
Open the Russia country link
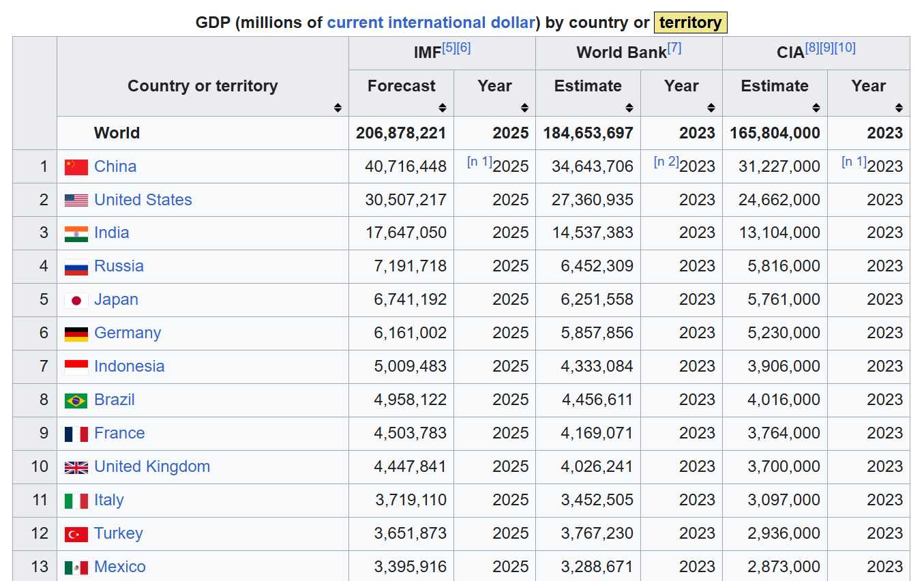tap(119, 266)
